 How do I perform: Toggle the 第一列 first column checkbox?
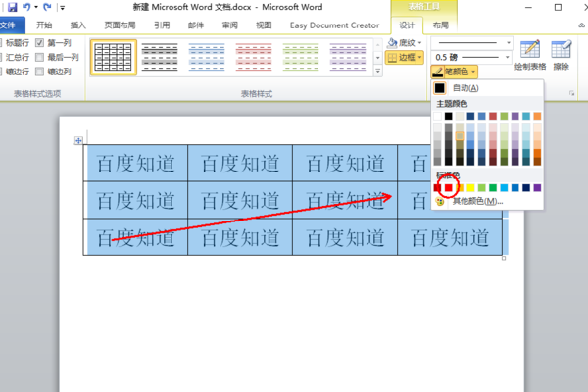(x=40, y=43)
